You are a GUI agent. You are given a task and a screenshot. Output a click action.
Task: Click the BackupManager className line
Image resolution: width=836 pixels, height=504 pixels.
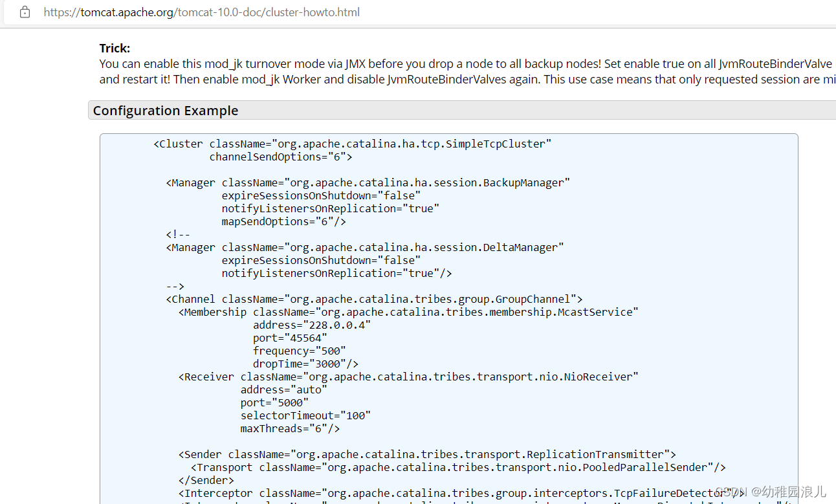click(x=368, y=182)
